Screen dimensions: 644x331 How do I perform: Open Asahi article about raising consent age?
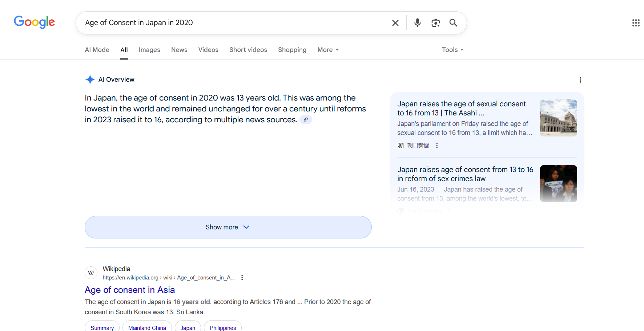point(462,109)
